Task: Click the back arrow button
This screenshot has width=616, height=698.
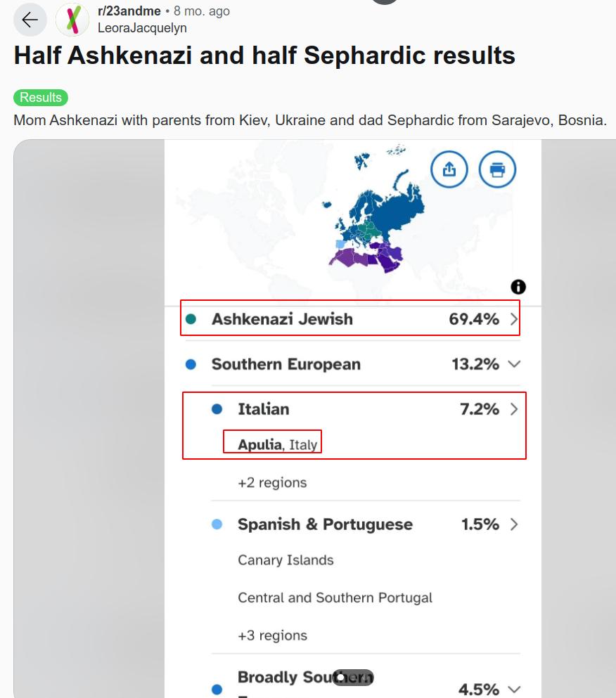Action: tap(30, 20)
